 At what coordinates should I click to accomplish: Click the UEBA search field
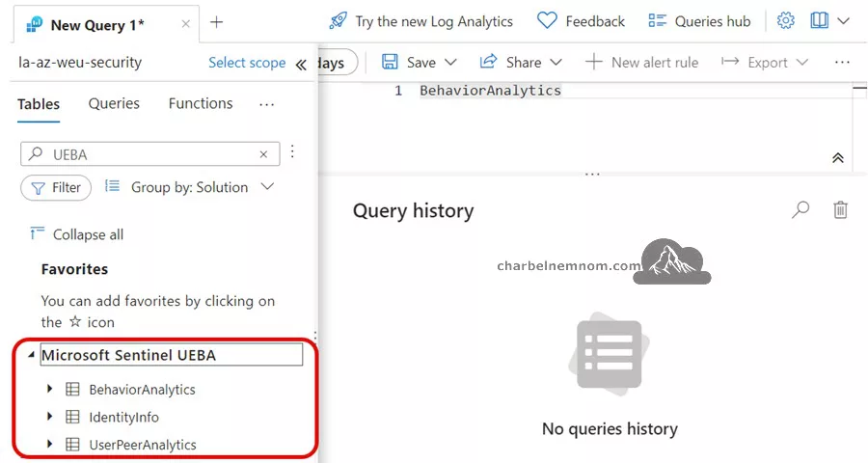click(150, 154)
